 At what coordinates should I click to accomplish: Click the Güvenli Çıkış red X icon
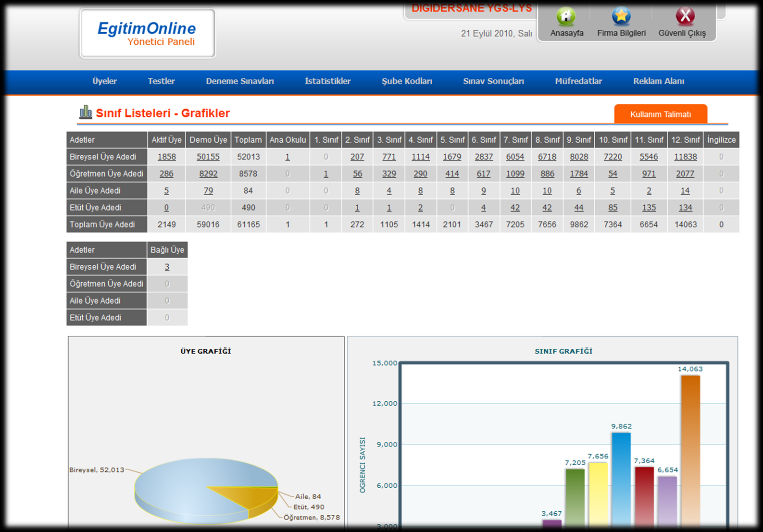coord(685,16)
